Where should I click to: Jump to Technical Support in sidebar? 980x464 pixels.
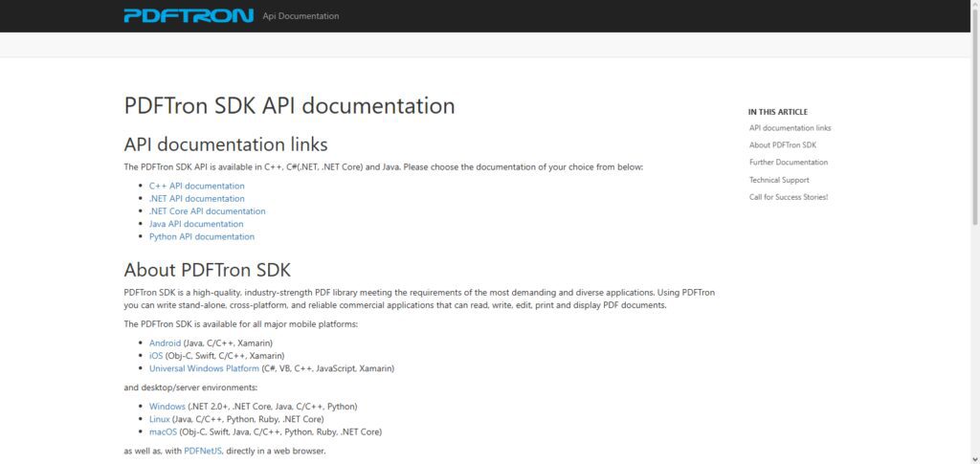[779, 180]
